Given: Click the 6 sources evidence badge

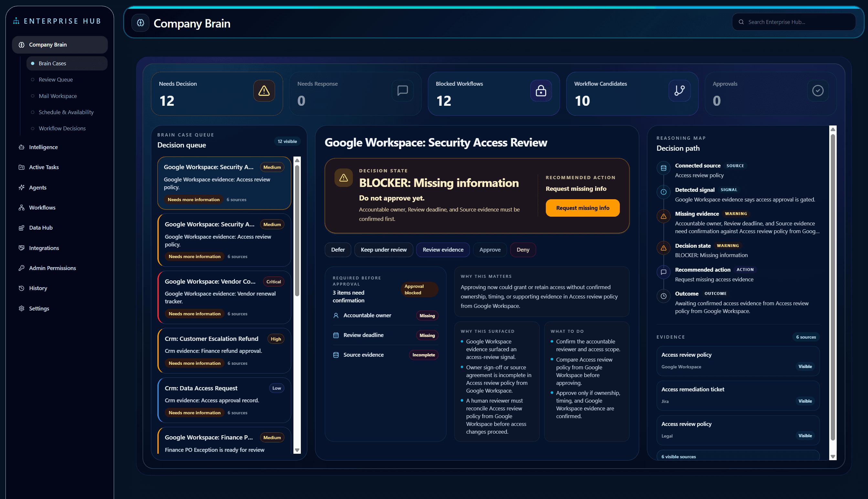Looking at the screenshot, I should [x=806, y=337].
